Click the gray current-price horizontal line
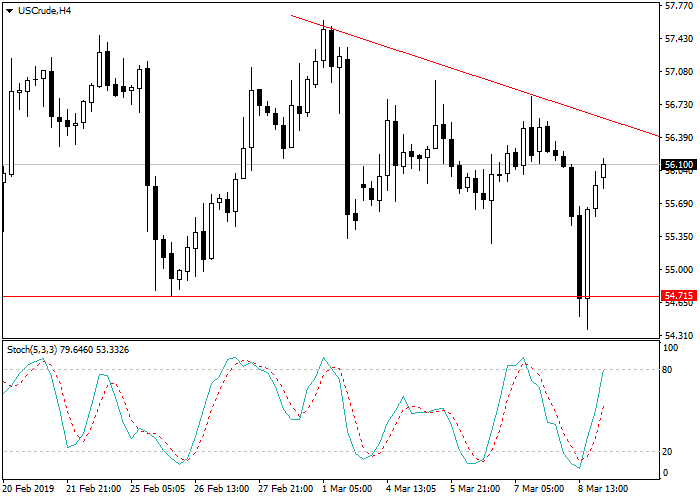This screenshot has width=700, height=500. (x=330, y=165)
